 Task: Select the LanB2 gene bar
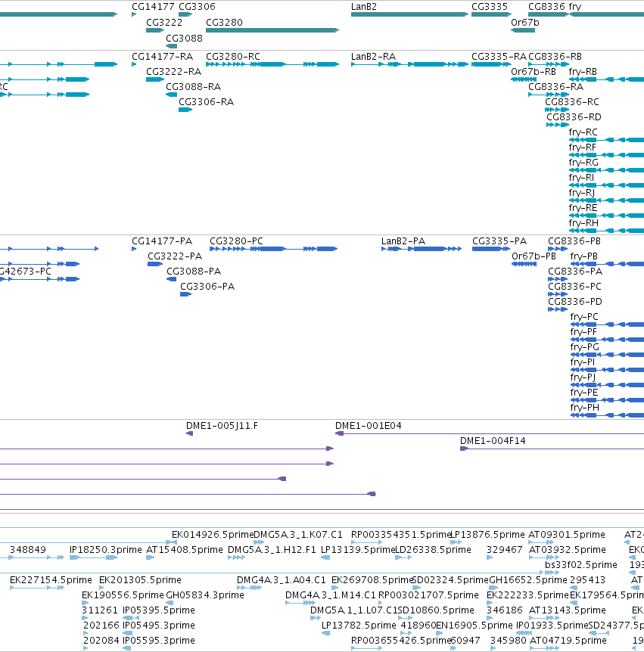(409, 14)
